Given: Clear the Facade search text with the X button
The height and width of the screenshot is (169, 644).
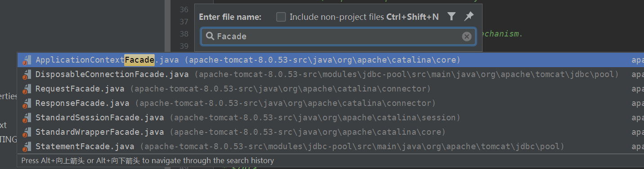Looking at the screenshot, I should click(x=467, y=37).
